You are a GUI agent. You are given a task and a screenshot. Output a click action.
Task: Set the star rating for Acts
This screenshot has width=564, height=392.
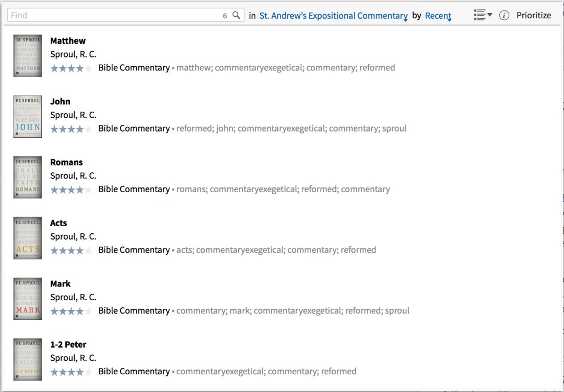(x=71, y=251)
